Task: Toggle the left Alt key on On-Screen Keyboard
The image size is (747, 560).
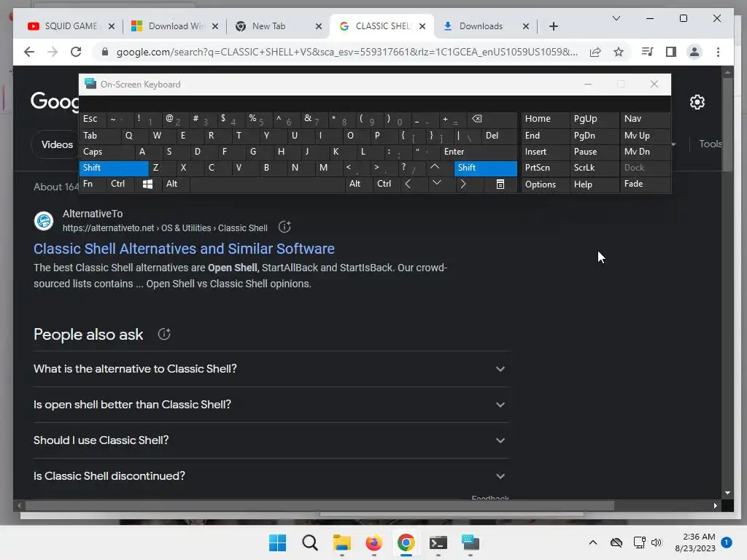Action: 175,184
